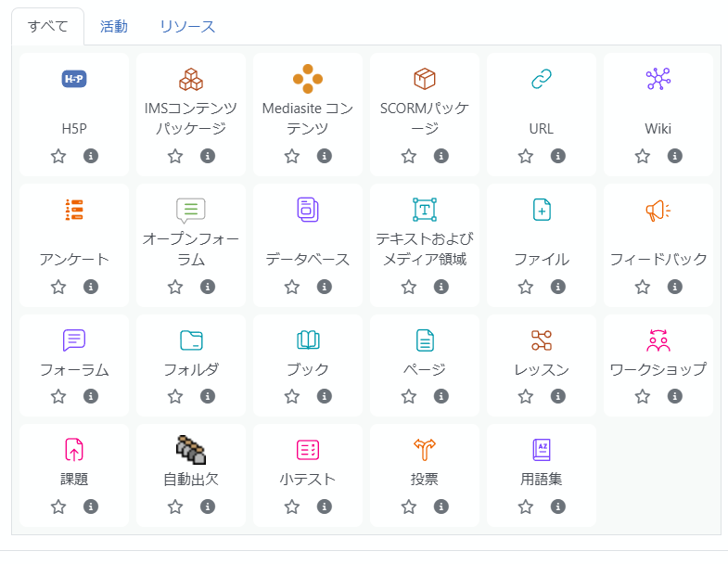Open info for 用語集
The image size is (728, 564).
pos(558,506)
